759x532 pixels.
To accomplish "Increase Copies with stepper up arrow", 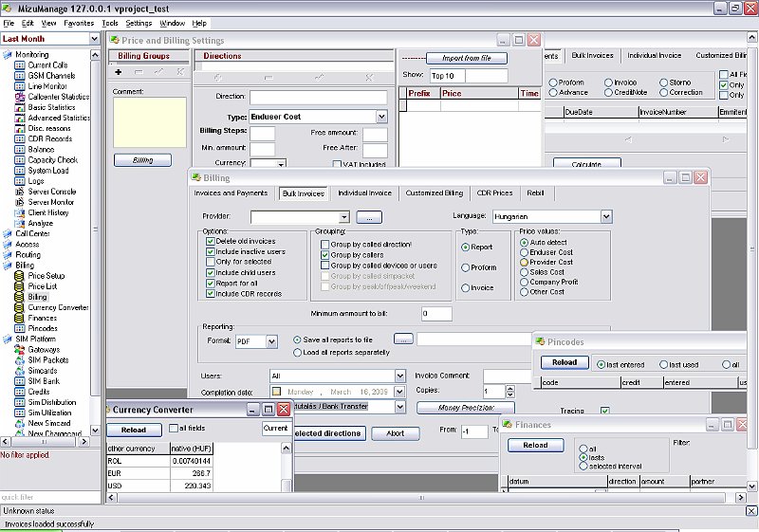I will pos(510,389).
